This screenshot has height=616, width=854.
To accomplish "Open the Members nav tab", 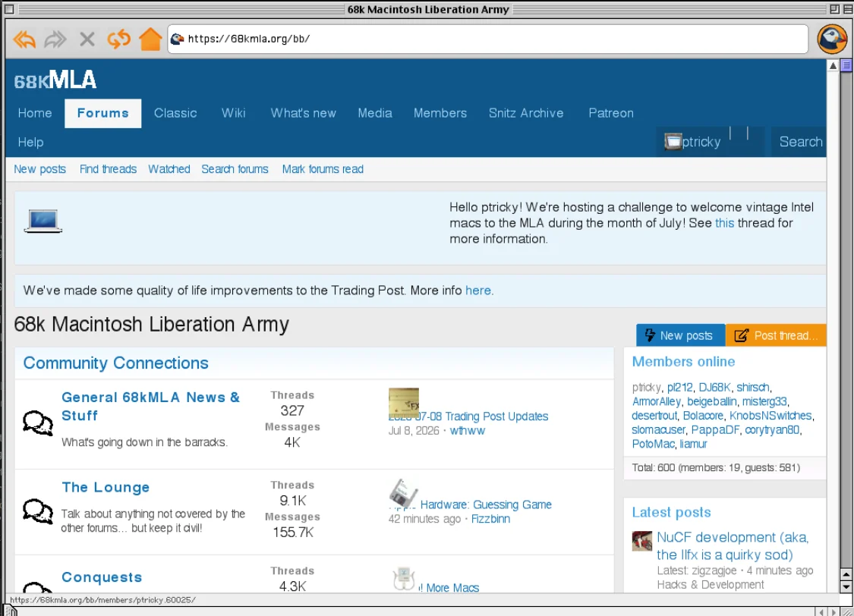I will (440, 113).
